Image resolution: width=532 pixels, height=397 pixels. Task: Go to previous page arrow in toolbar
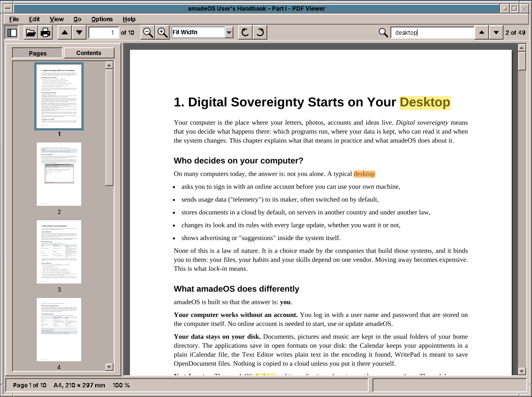pos(64,32)
